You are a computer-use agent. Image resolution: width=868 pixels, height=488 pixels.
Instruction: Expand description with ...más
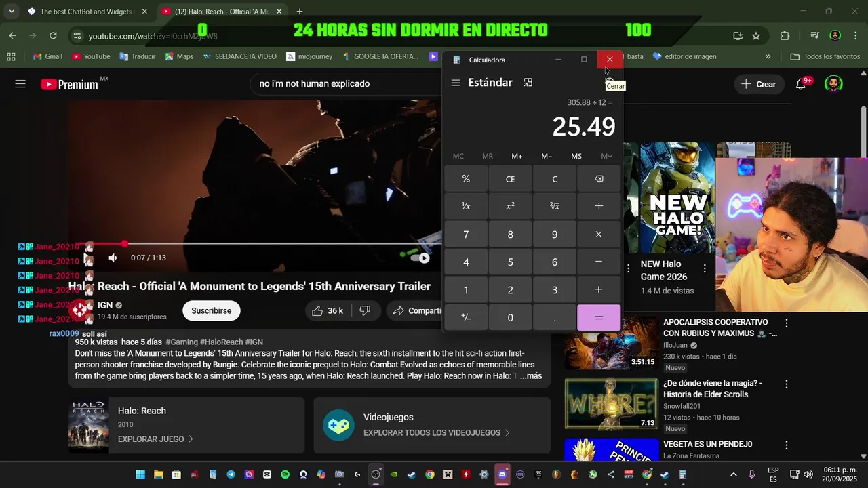coord(530,376)
